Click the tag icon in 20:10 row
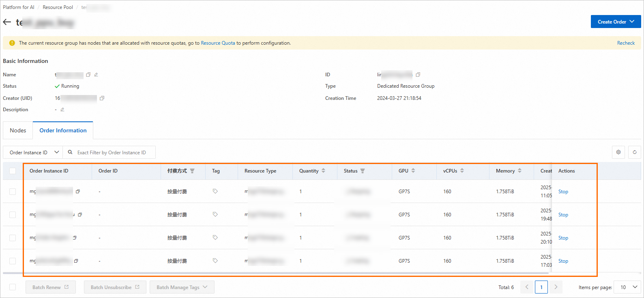Viewport: 644px width, 298px height. (x=215, y=238)
